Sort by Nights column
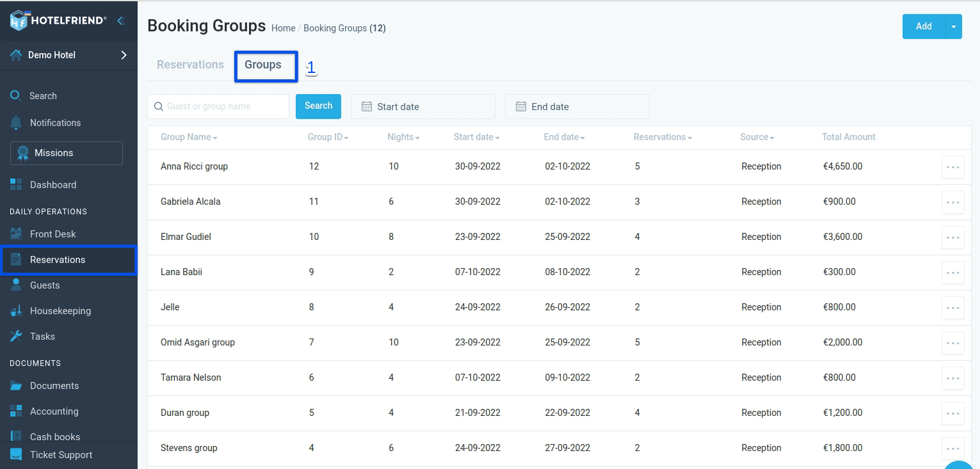 [403, 137]
